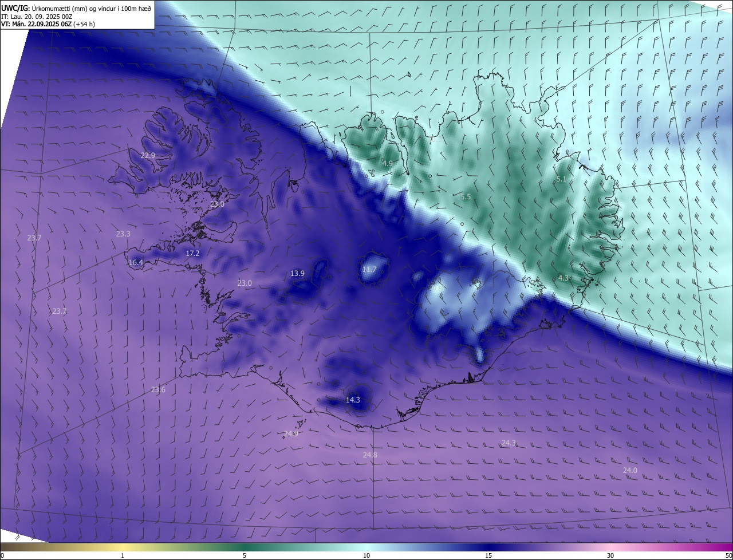Click the 22.9 value over the Westfjords
733x560 pixels.
148,155
